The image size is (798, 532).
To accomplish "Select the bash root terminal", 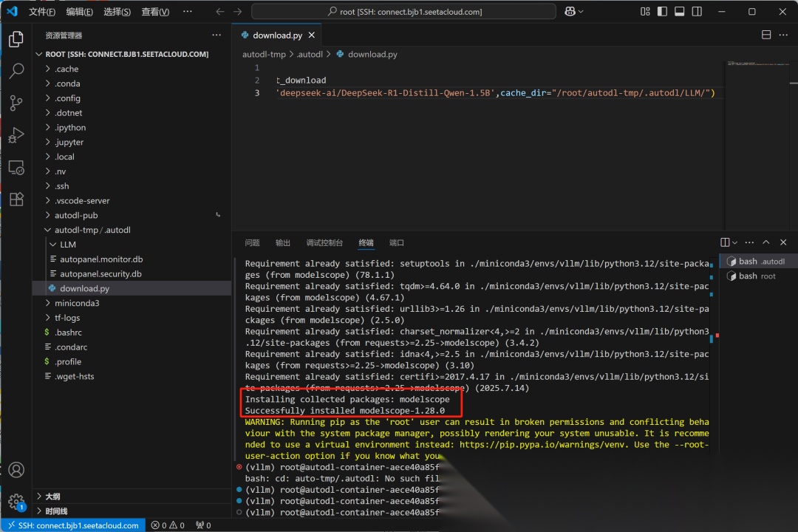I will click(758, 276).
